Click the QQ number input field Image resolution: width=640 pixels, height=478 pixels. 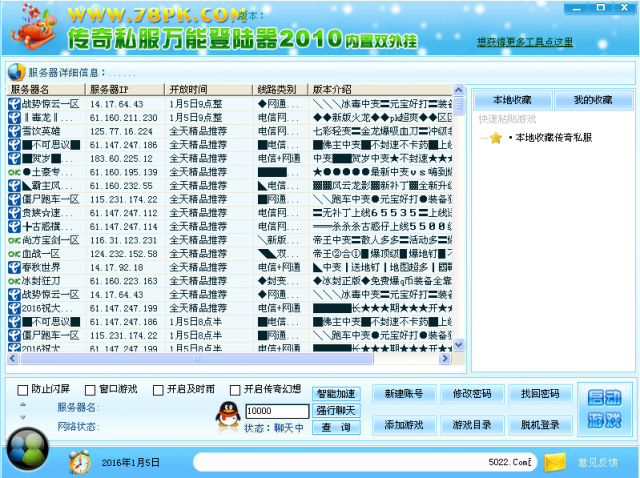[x=277, y=411]
